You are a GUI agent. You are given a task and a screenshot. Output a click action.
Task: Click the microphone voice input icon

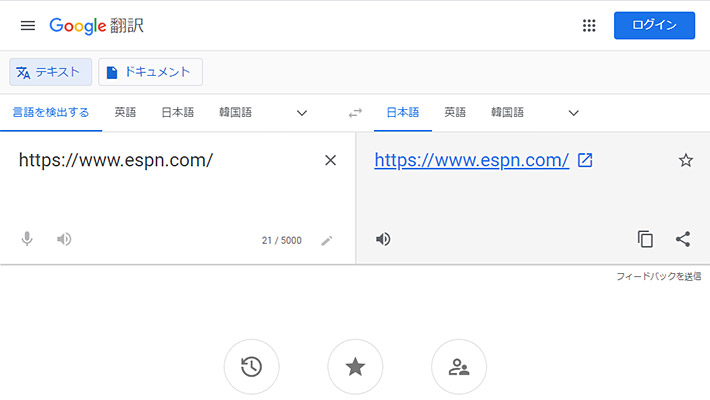pyautogui.click(x=27, y=239)
